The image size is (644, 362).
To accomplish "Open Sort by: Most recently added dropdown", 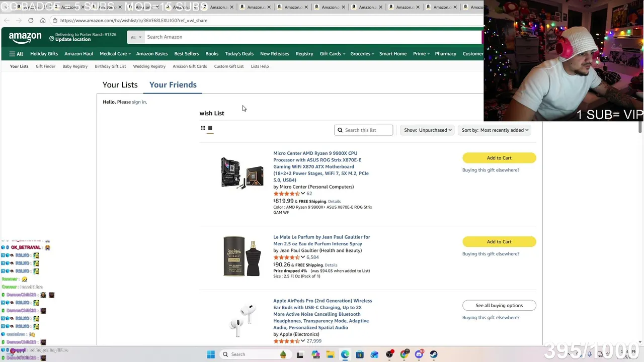I will 495,130.
